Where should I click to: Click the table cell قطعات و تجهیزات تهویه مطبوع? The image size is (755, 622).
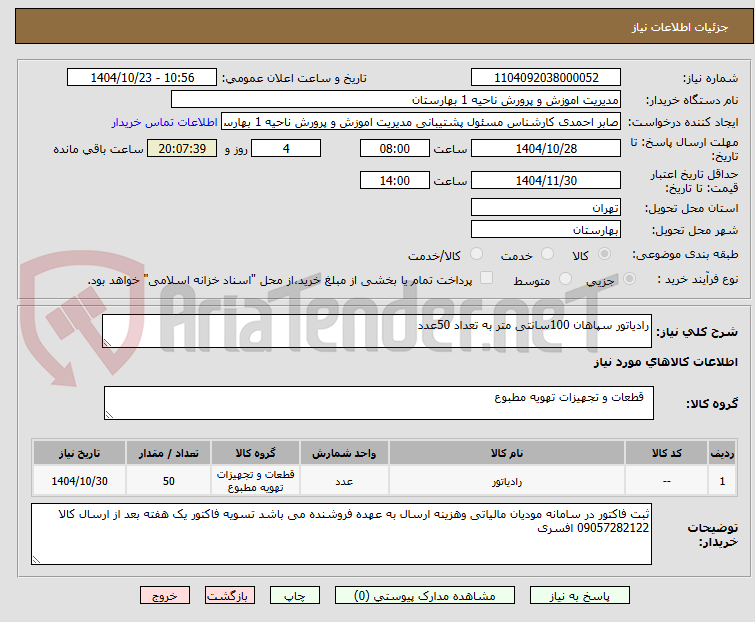(256, 481)
